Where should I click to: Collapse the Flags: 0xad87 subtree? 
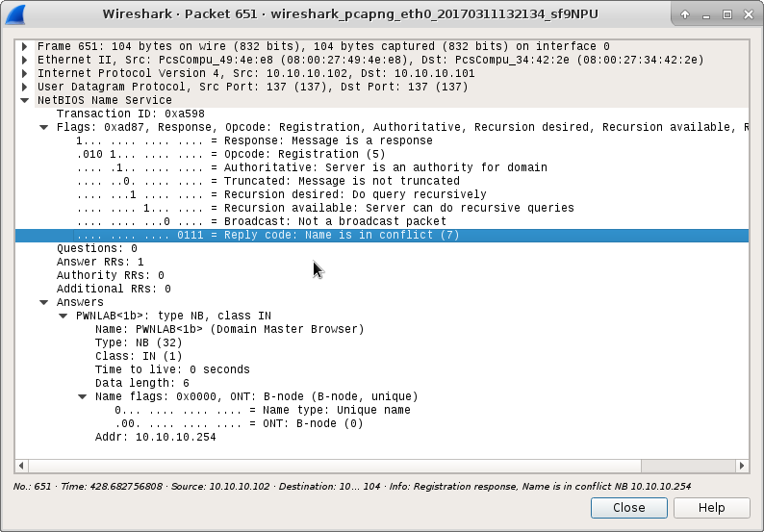44,127
